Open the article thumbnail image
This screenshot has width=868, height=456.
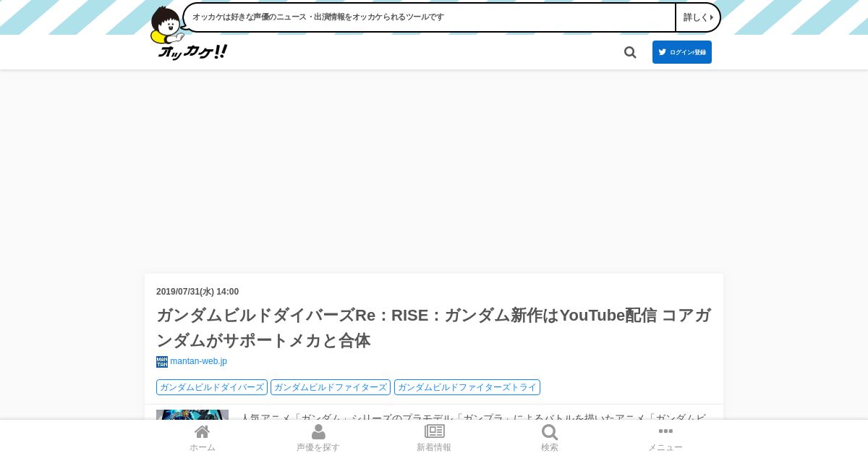(x=192, y=415)
